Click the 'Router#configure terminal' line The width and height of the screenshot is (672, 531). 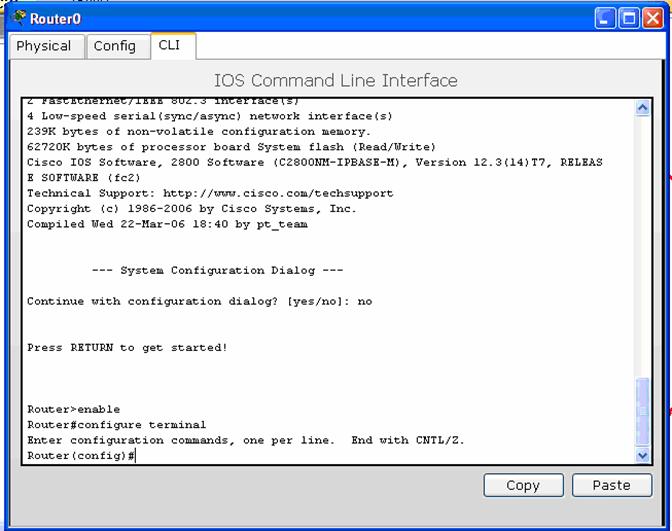point(116,425)
